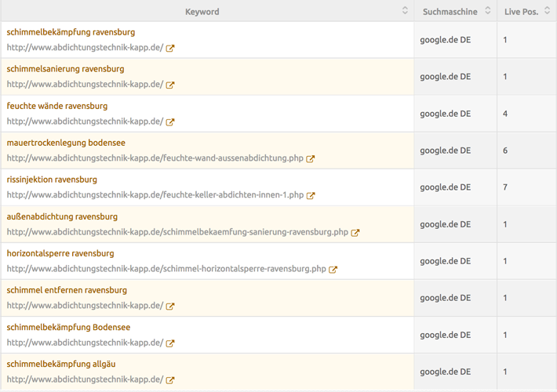Click the Suchmaschine column header
The height and width of the screenshot is (392, 557).
coord(450,12)
